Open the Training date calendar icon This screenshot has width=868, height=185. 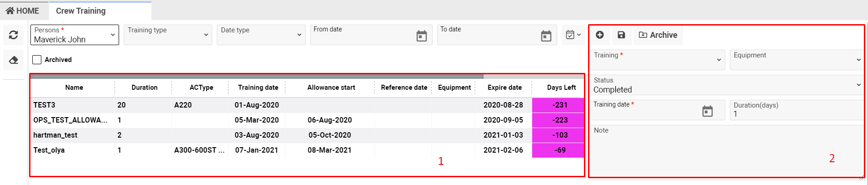(x=707, y=111)
